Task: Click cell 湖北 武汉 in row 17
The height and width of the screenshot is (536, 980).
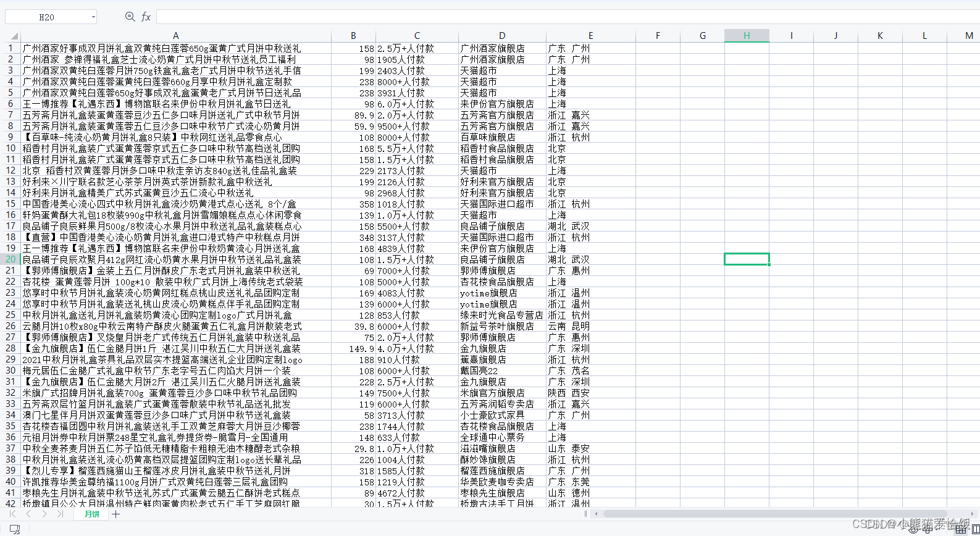Action: click(591, 226)
